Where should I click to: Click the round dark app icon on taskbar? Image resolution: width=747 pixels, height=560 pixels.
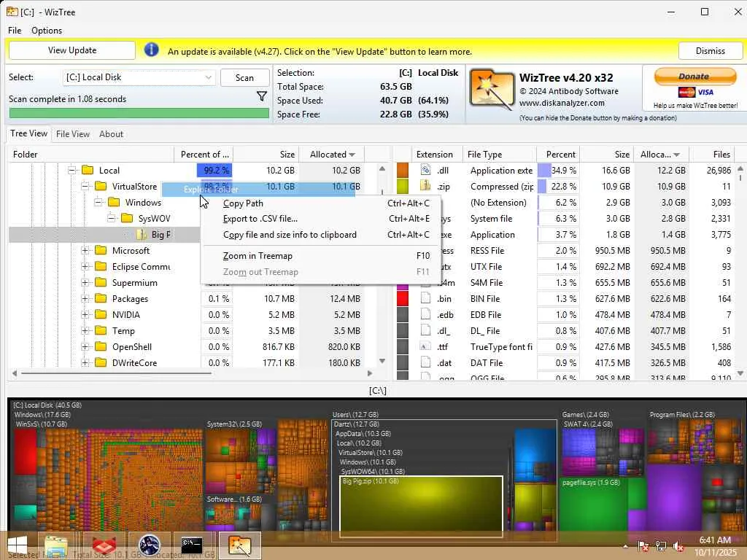149,545
